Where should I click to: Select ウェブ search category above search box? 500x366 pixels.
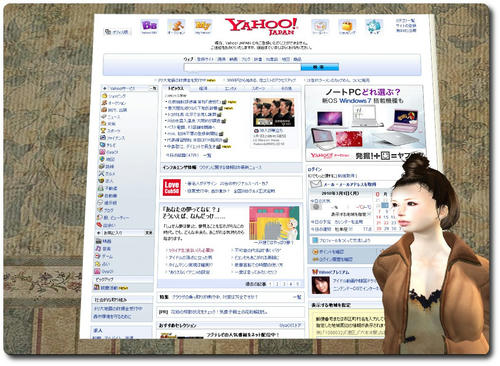click(x=188, y=59)
